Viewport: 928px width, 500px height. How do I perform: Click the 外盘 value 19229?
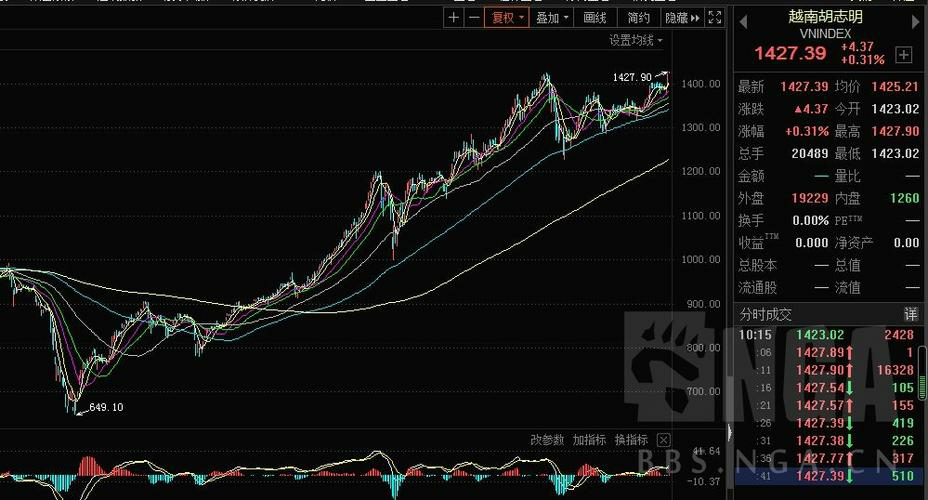tap(810, 198)
